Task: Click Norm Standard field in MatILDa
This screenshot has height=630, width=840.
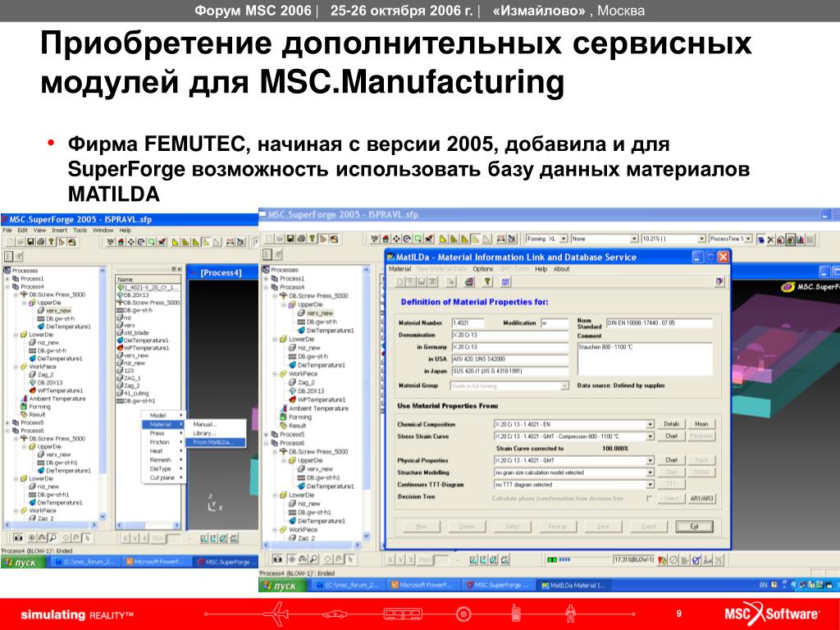Action: (x=659, y=323)
